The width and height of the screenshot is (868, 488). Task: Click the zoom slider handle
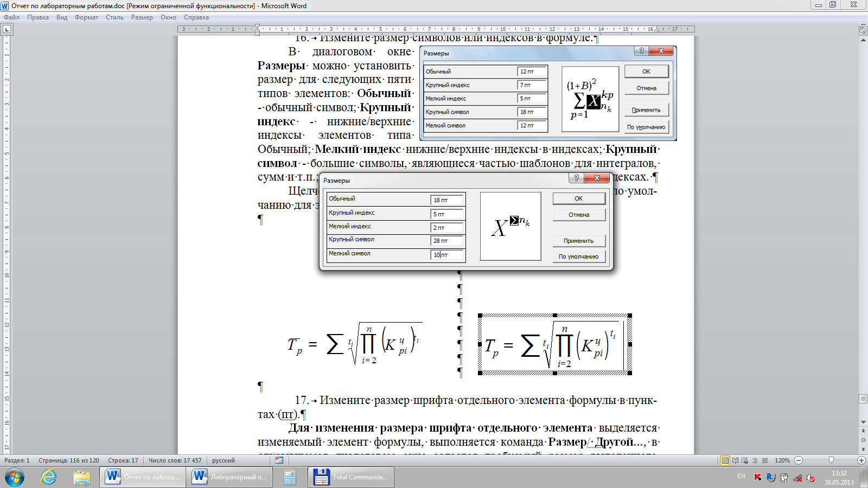click(831, 460)
